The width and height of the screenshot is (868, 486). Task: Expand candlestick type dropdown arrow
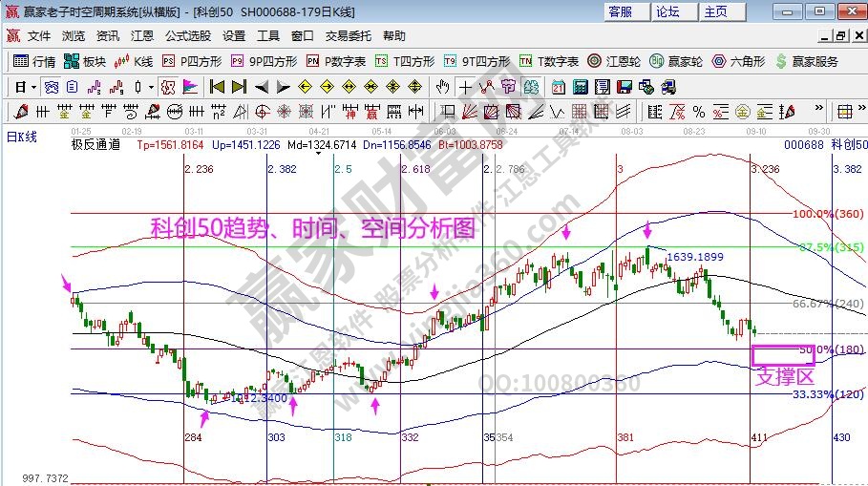(151, 87)
